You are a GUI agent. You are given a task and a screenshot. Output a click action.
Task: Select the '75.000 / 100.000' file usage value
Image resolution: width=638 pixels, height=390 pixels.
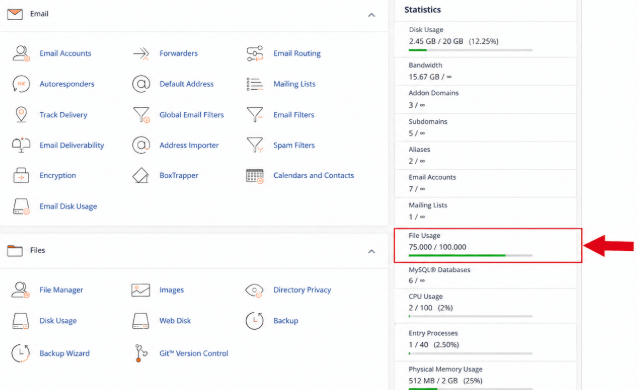(437, 247)
